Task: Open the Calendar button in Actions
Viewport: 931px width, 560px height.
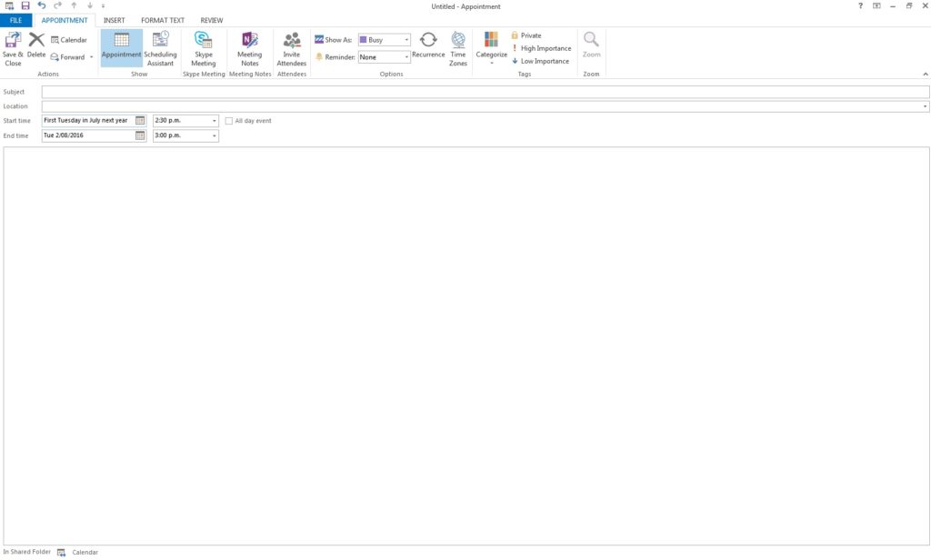Action: (69, 40)
